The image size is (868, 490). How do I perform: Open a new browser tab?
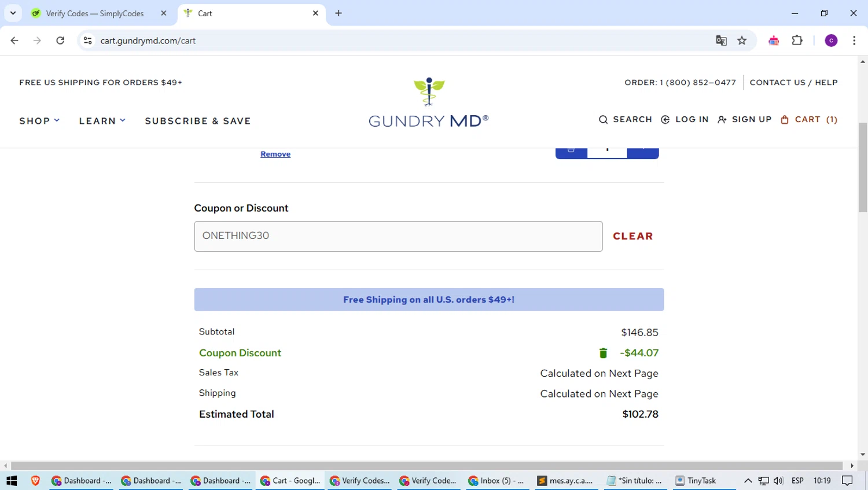(339, 13)
